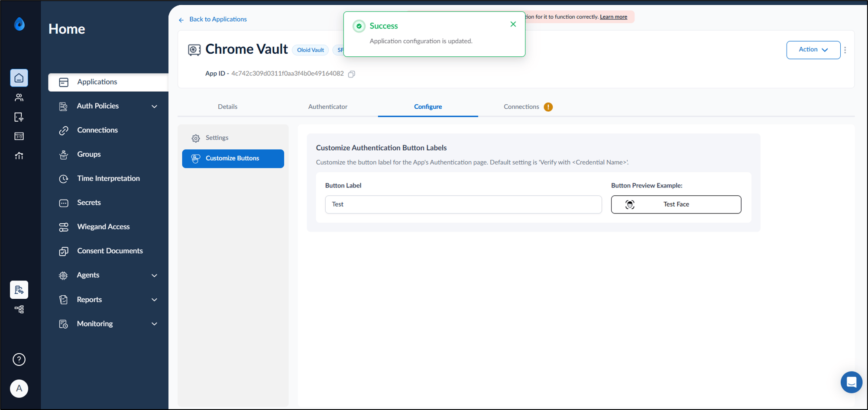
Task: Copy the App ID with copy icon
Action: pos(352,74)
